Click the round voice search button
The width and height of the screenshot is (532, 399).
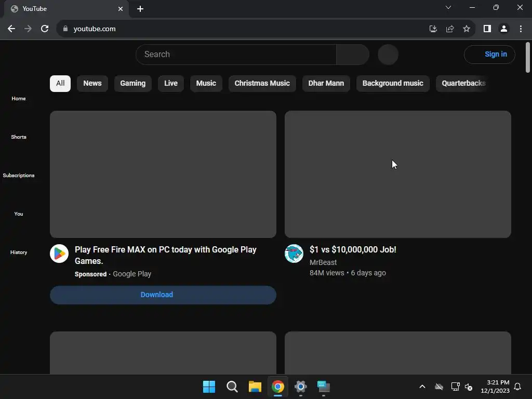click(388, 54)
